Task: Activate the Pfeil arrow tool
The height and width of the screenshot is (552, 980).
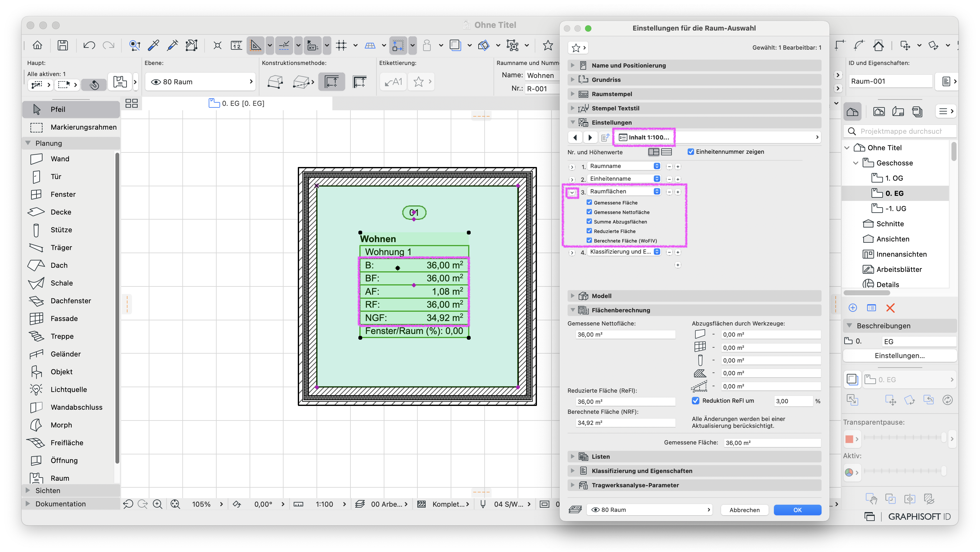Action: pos(71,109)
